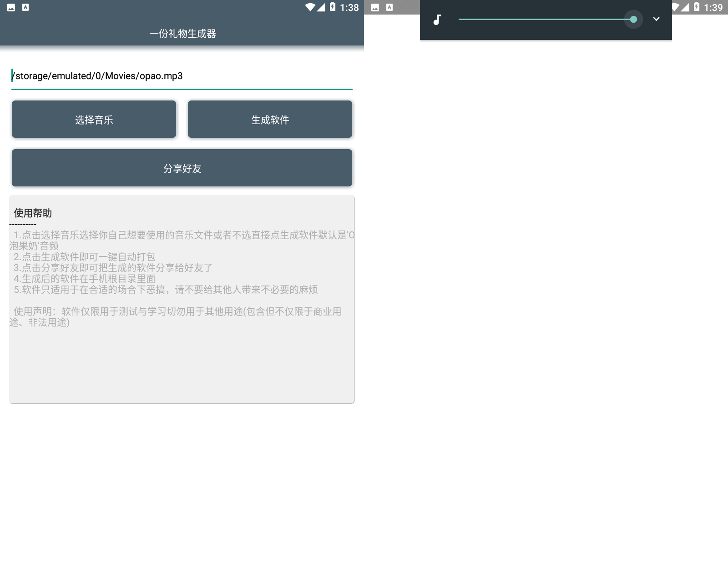Screen dimensions: 728x582
Task: Click the media volume slider track
Action: coord(545,20)
